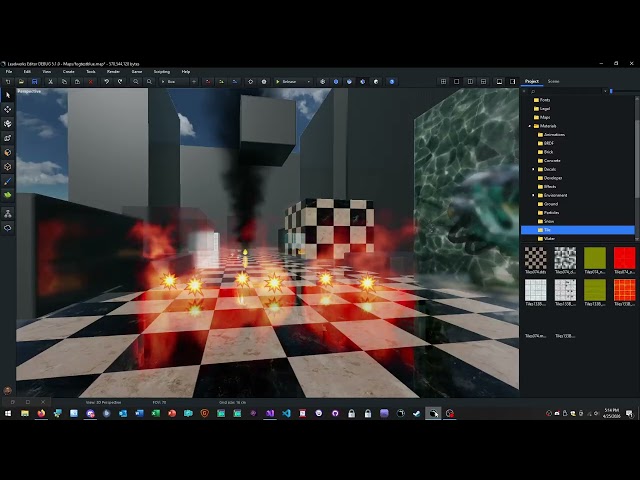Screen dimensions: 640x480
Task: Select the checkerboard Tiles074 thumbnail
Action: click(536, 260)
